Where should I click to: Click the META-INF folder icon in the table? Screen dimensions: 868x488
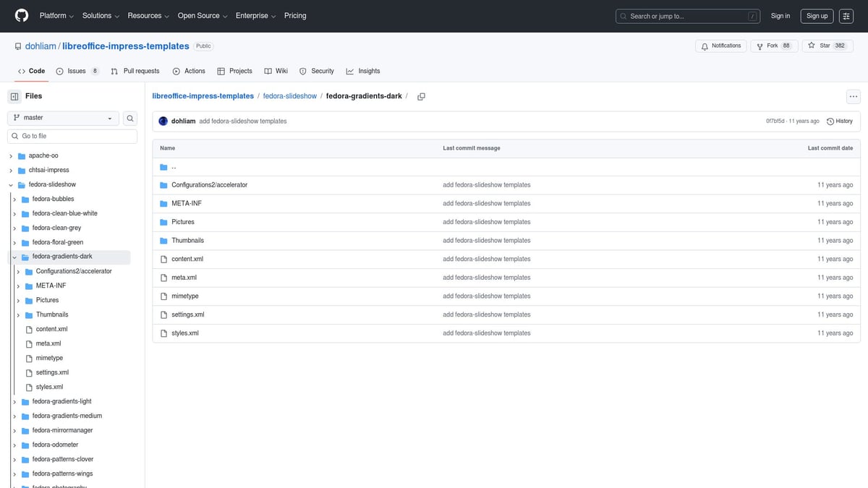tap(163, 203)
